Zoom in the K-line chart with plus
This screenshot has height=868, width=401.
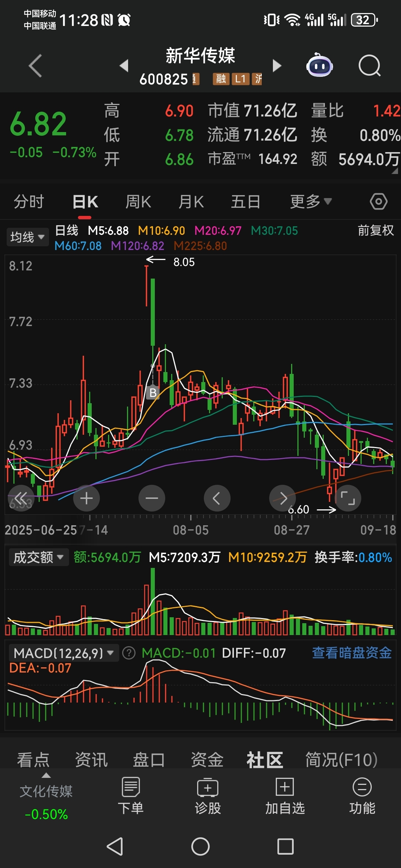coord(87,498)
